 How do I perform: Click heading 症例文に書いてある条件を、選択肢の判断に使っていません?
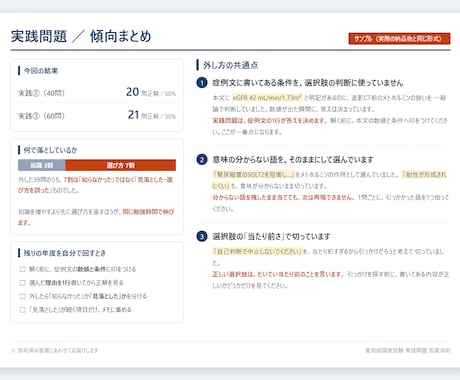308,83
